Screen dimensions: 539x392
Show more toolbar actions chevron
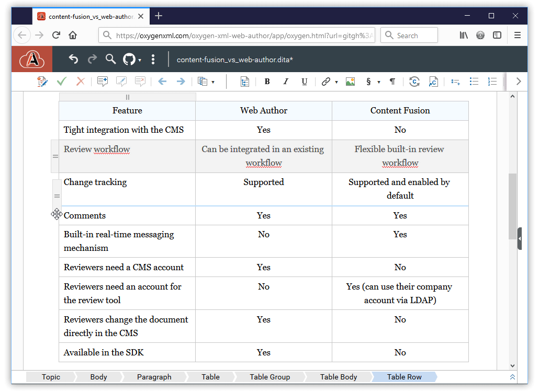click(x=519, y=82)
